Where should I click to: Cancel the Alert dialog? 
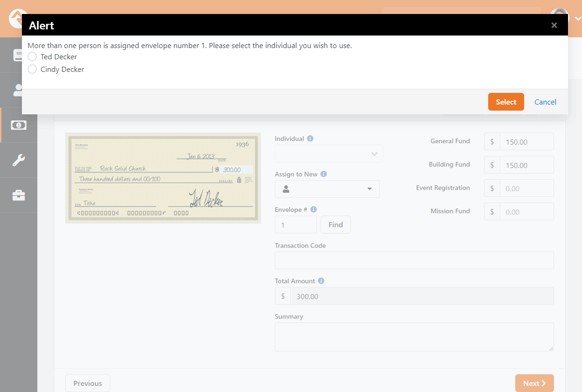pyautogui.click(x=545, y=102)
